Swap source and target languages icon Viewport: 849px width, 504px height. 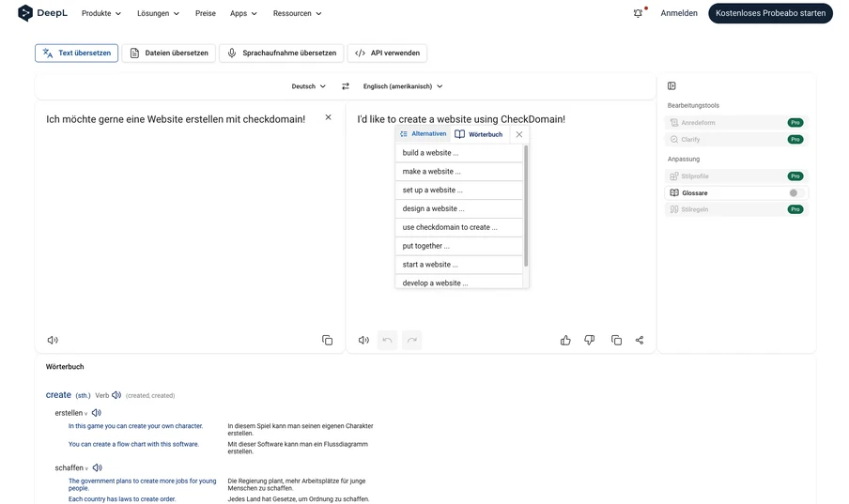click(x=346, y=86)
